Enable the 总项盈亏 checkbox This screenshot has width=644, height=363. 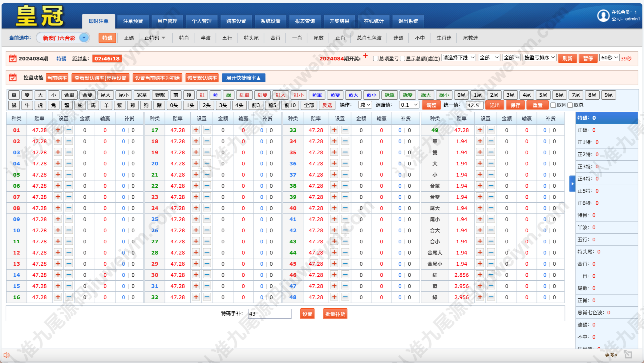point(375,58)
